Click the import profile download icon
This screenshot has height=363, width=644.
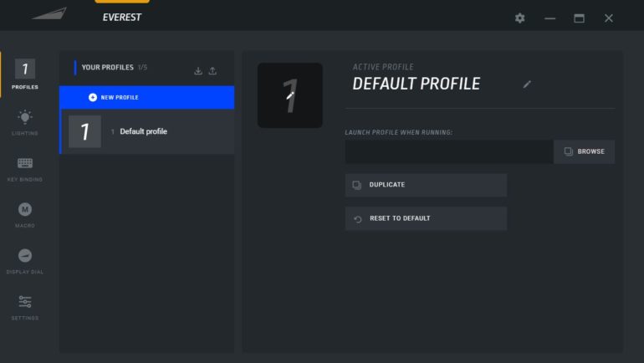pos(198,71)
